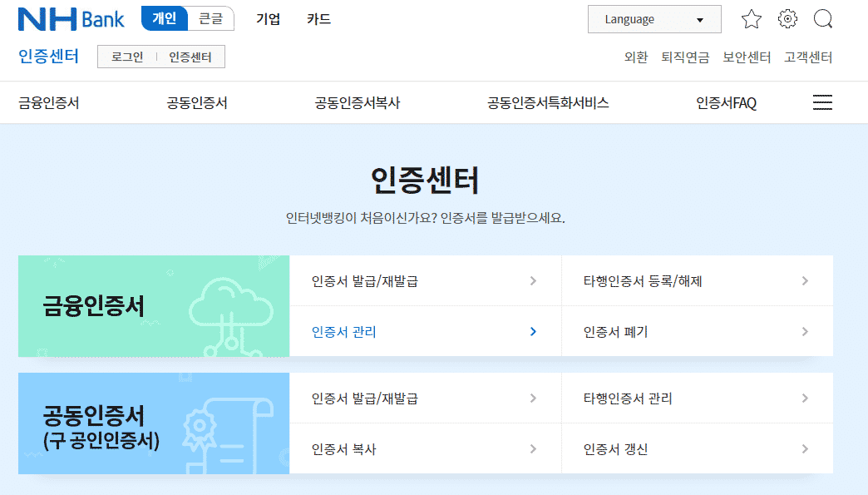Select 인증서 갱신
This screenshot has height=495, width=868.
698,449
